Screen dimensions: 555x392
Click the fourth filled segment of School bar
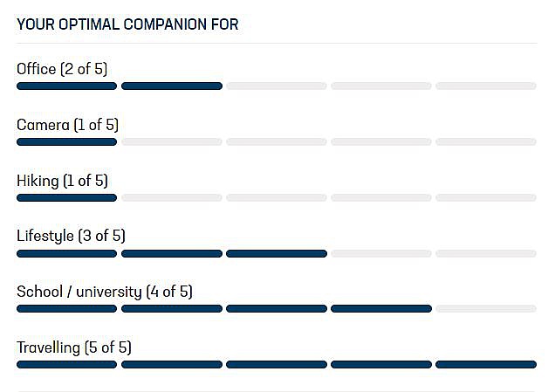(x=381, y=308)
